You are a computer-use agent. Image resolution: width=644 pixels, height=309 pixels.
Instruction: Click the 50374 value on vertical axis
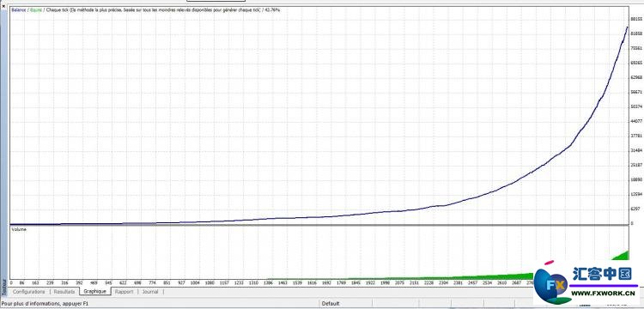(x=635, y=106)
